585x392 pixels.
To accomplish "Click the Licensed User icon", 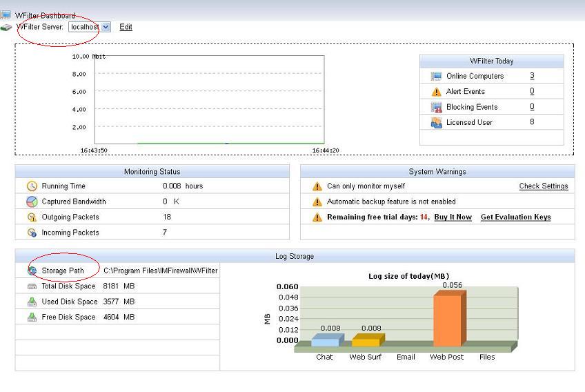I will (436, 122).
